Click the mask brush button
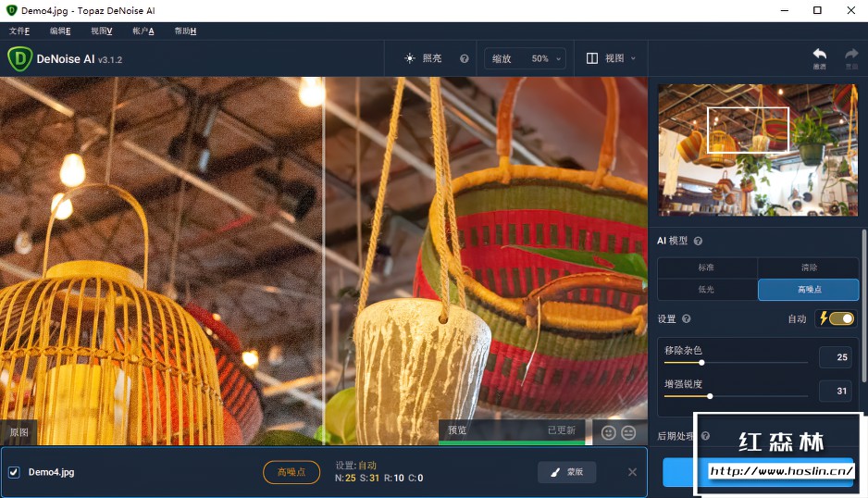The height and width of the screenshot is (498, 868). tap(567, 472)
